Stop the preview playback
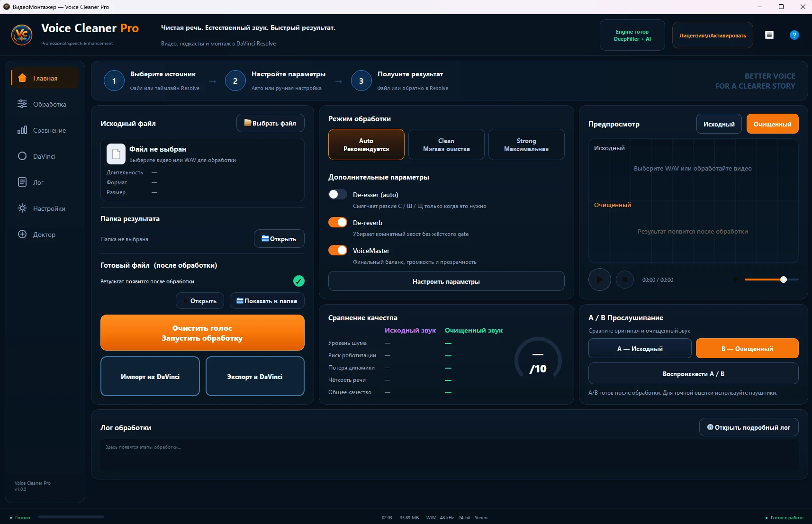 click(625, 280)
